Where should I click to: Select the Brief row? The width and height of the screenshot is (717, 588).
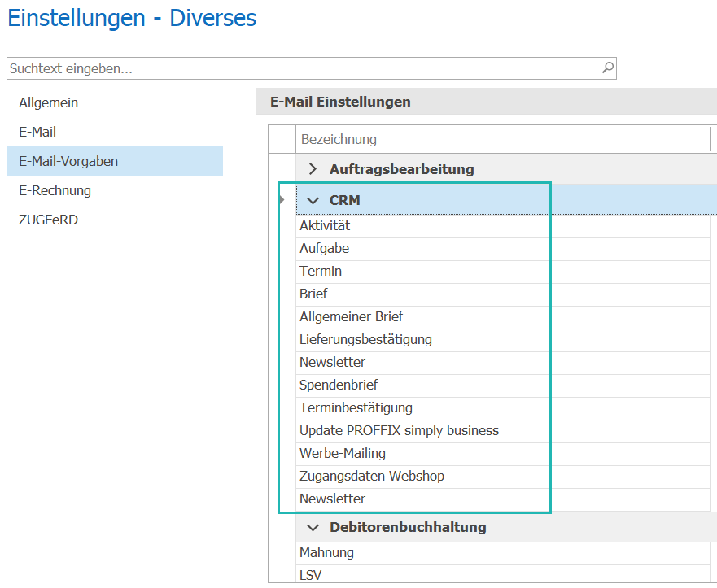click(503, 294)
